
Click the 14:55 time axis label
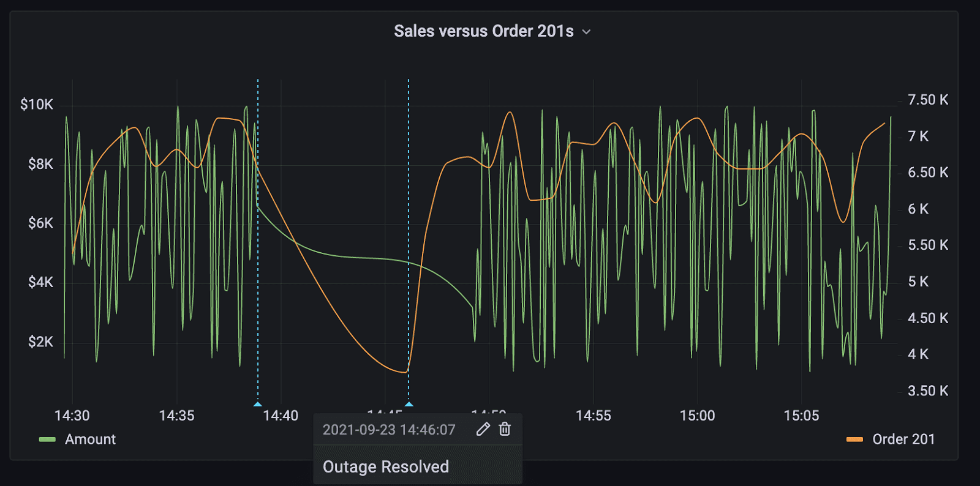[593, 416]
